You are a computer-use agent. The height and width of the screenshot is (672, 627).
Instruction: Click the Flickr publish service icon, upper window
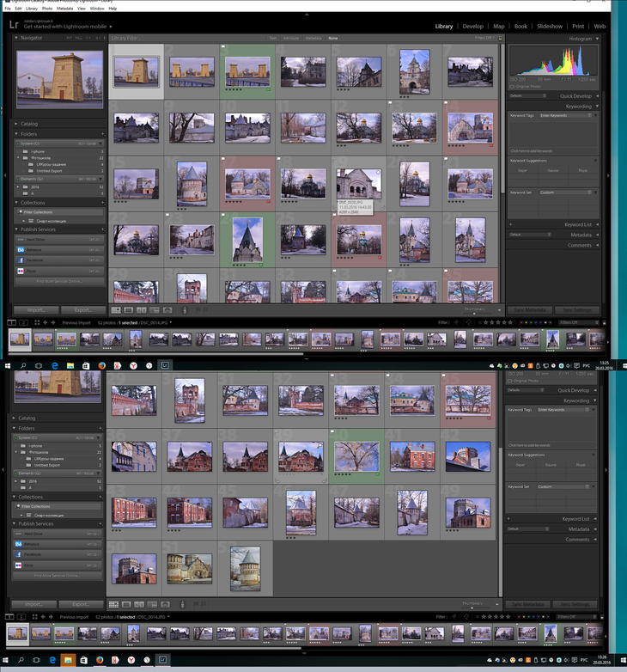tap(21, 271)
